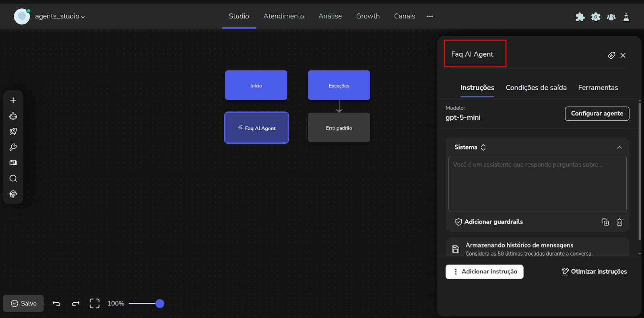
Task: Open the wrench tools icon in sidebar
Action: (13, 147)
